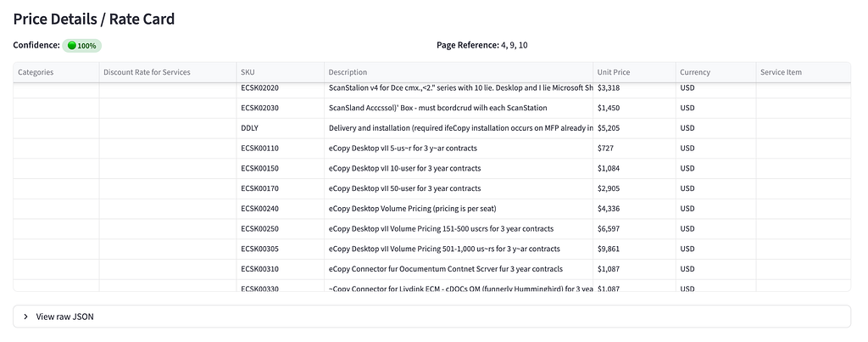Expand the View raw JSON section
This screenshot has height=342, width=868.
pyautogui.click(x=431, y=317)
